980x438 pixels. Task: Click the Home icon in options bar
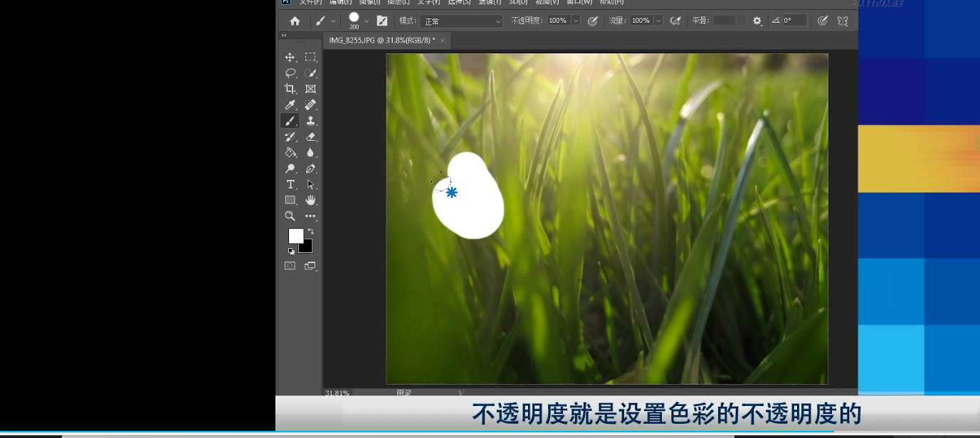pyautogui.click(x=295, y=21)
